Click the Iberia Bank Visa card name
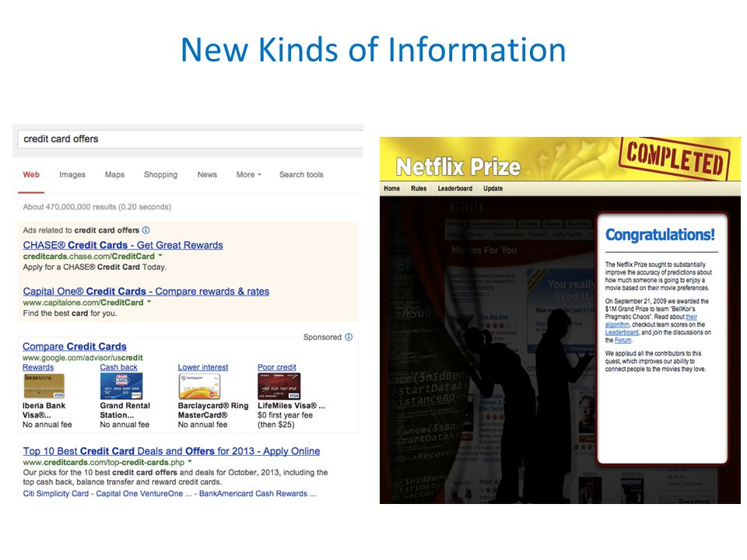The width and height of the screenshot is (747, 560). tap(44, 410)
